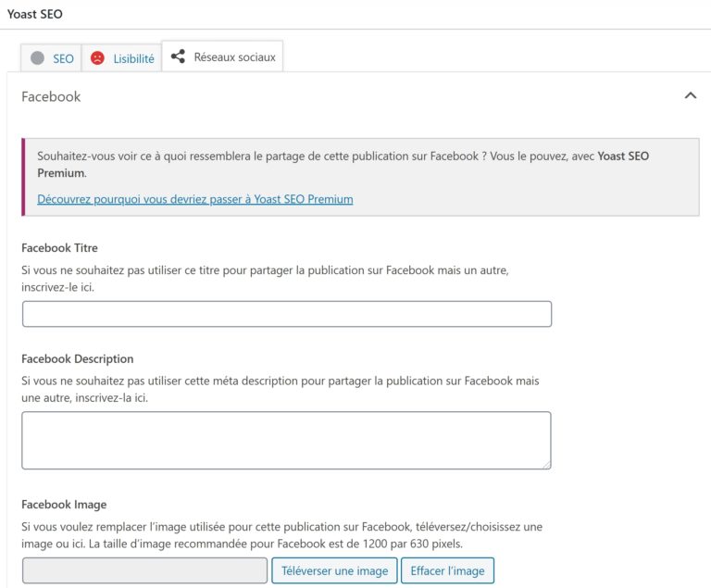Open the SEO tab
Viewport: 711px width, 588px height.
tap(51, 58)
